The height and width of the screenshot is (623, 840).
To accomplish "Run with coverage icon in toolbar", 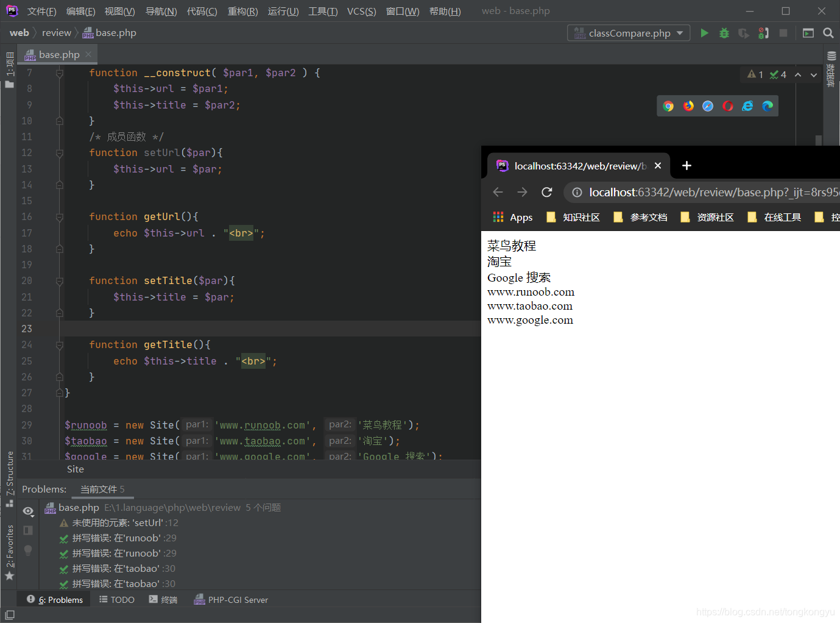I will point(744,33).
